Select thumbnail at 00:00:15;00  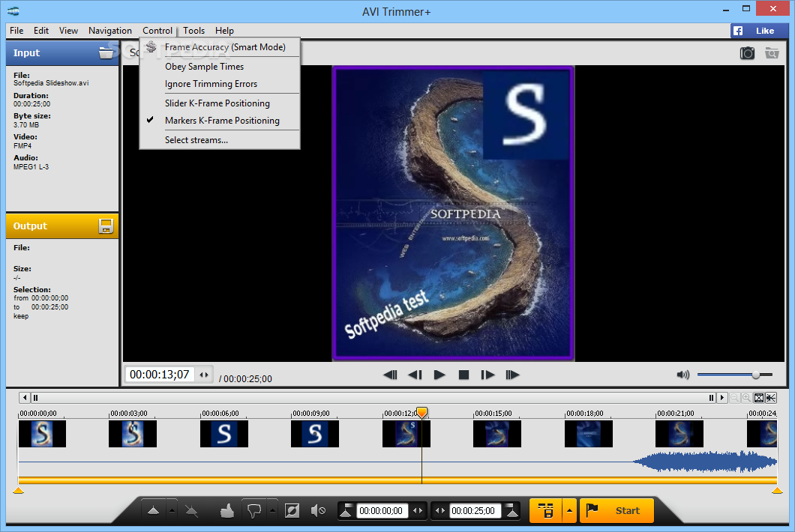pos(496,434)
